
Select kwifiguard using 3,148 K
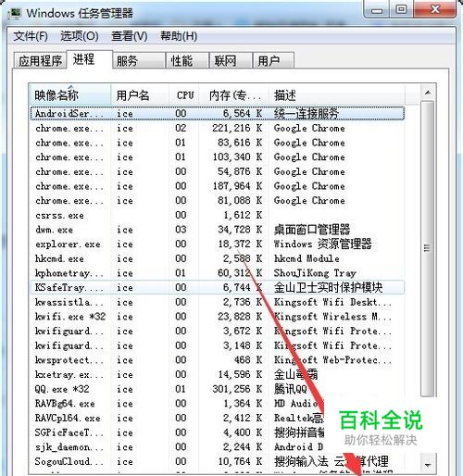click(218, 345)
